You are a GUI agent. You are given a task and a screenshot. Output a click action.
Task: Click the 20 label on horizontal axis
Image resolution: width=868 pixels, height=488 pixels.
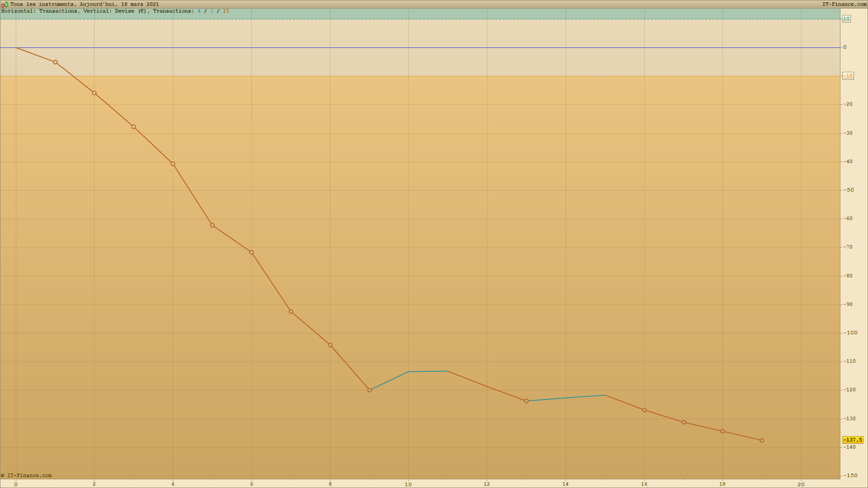(x=801, y=484)
